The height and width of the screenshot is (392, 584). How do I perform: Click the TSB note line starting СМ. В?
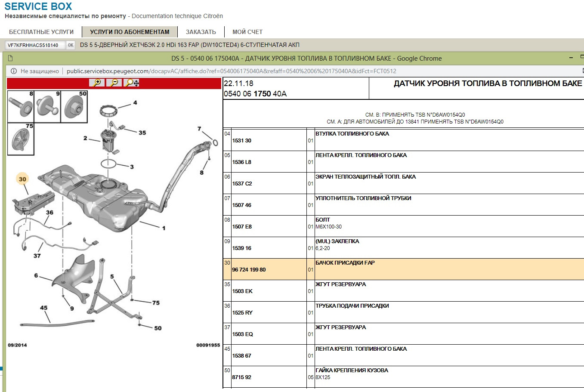tap(415, 115)
